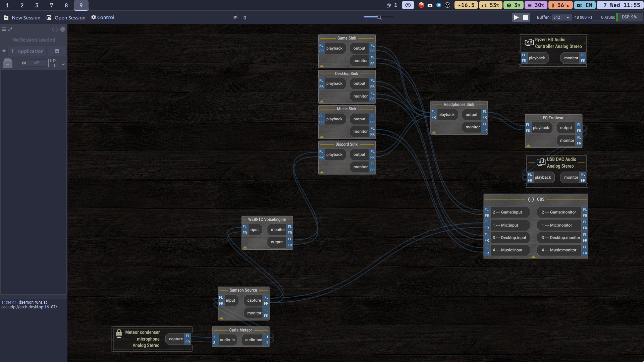
Task: Click the trash drawer icon
Action: click(7, 63)
